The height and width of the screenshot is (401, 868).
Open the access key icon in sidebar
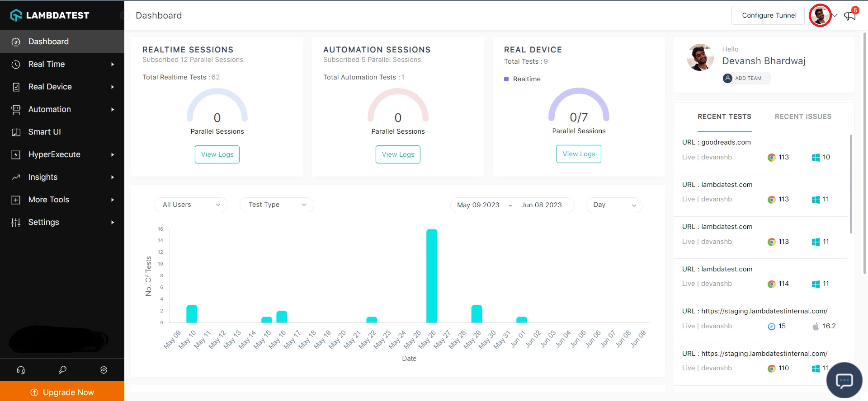pos(62,370)
